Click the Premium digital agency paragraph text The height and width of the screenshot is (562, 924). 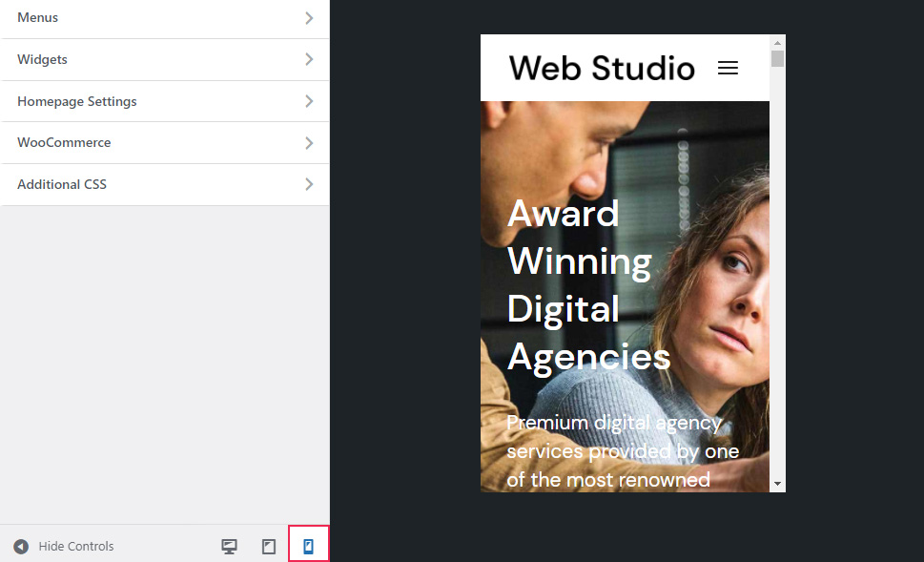623,450
